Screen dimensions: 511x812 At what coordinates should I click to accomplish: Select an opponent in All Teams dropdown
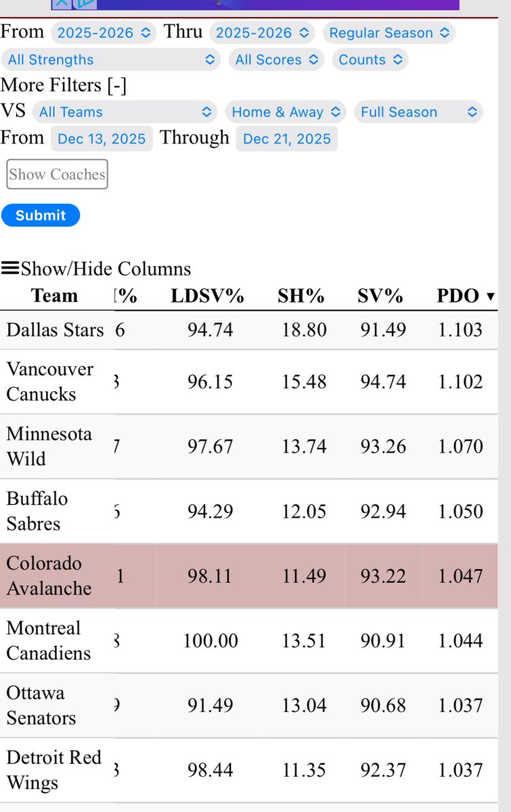125,112
